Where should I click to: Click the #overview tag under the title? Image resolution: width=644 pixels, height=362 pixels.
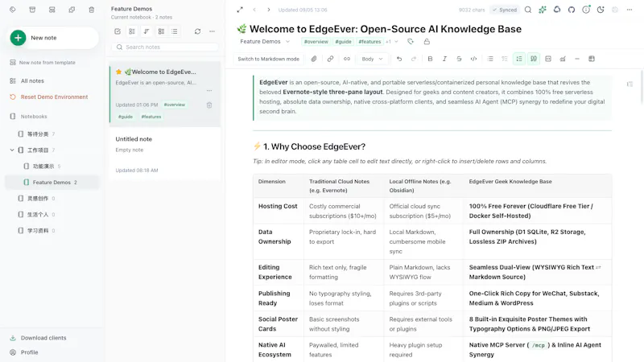point(316,42)
